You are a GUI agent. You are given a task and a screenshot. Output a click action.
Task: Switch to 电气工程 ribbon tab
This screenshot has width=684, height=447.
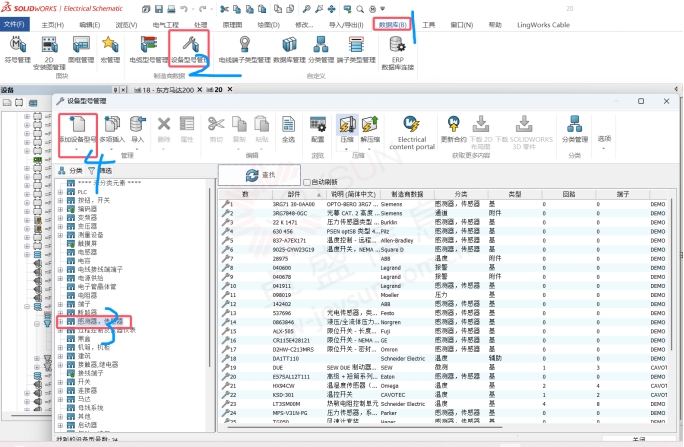(166, 25)
